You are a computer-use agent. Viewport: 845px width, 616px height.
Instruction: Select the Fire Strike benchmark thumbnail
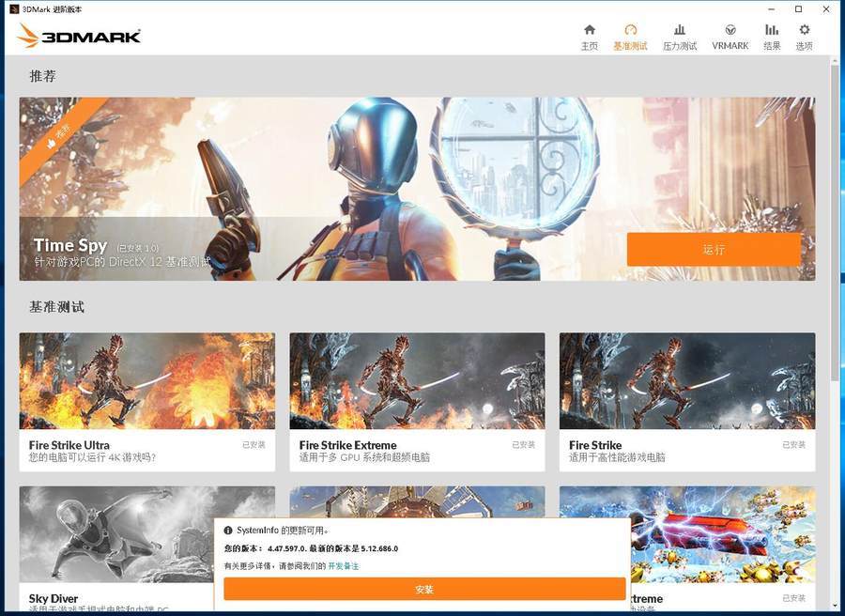point(687,381)
